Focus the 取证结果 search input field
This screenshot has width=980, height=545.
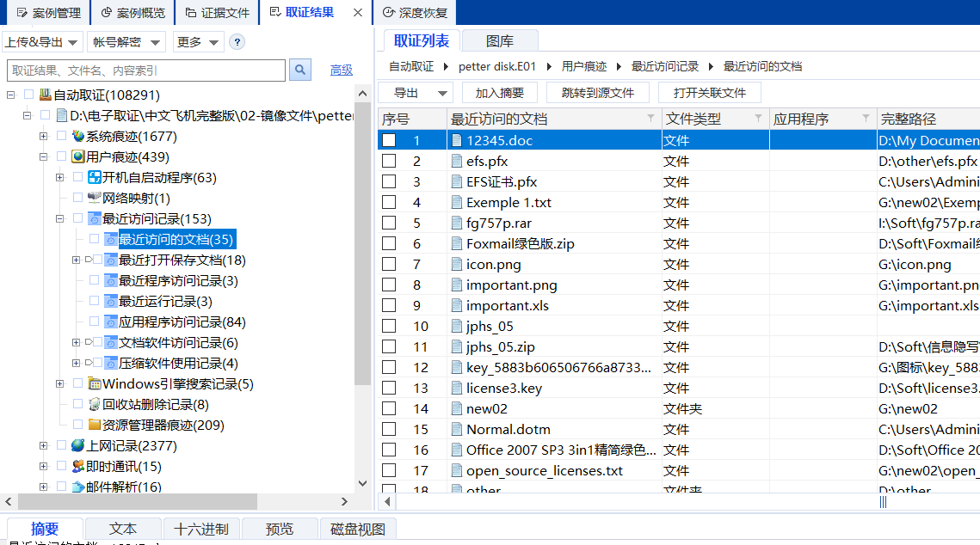[x=146, y=70]
